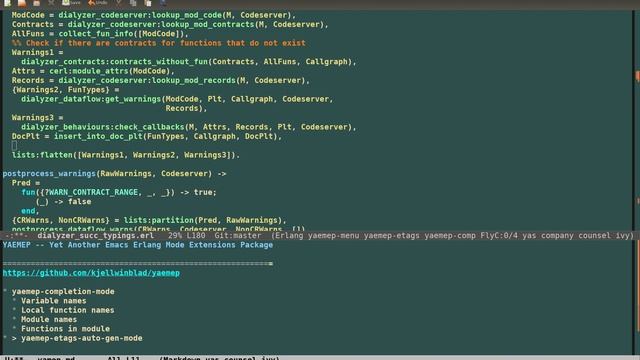Click the '(_) -> false' line
This screenshot has height=360, width=640.
coord(63,202)
